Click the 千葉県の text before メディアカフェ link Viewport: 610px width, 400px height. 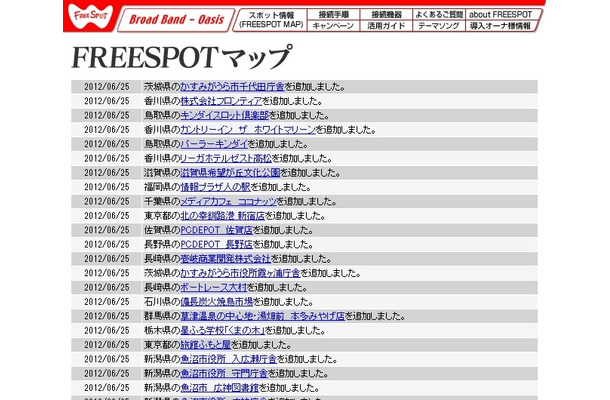pos(162,202)
